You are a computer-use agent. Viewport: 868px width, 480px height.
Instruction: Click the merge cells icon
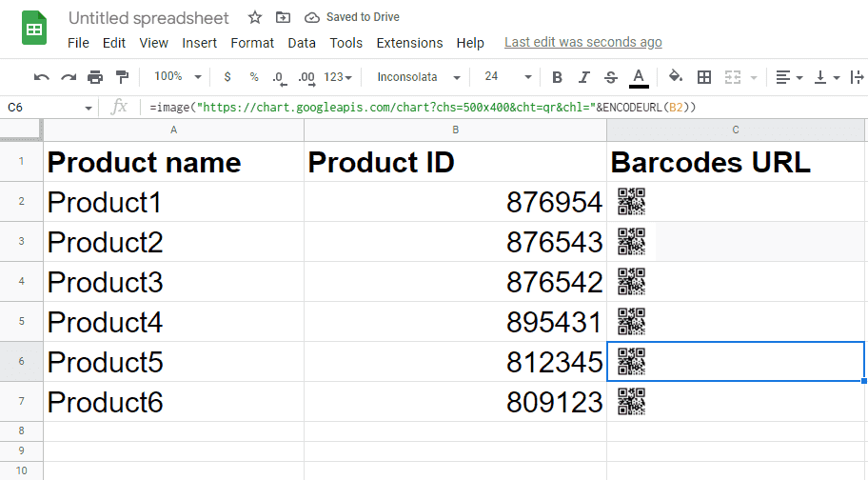click(x=733, y=77)
